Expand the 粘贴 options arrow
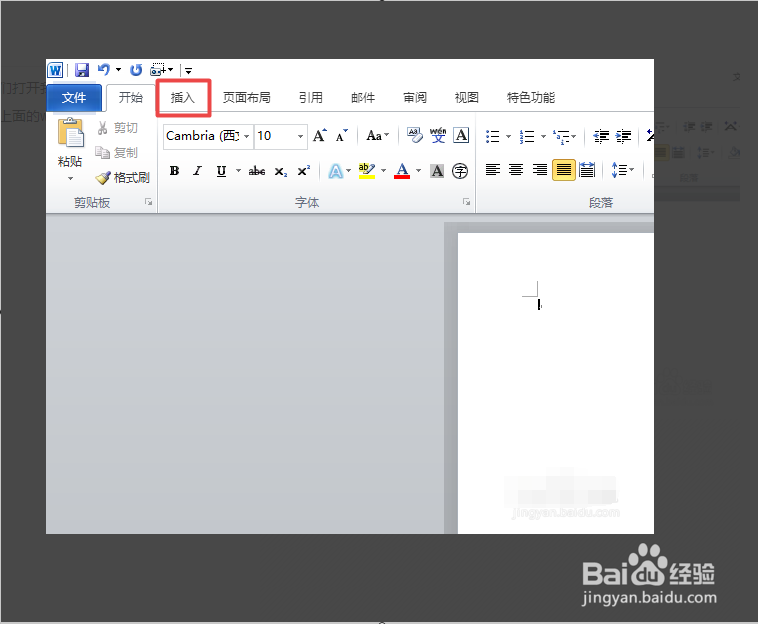 tap(71, 179)
